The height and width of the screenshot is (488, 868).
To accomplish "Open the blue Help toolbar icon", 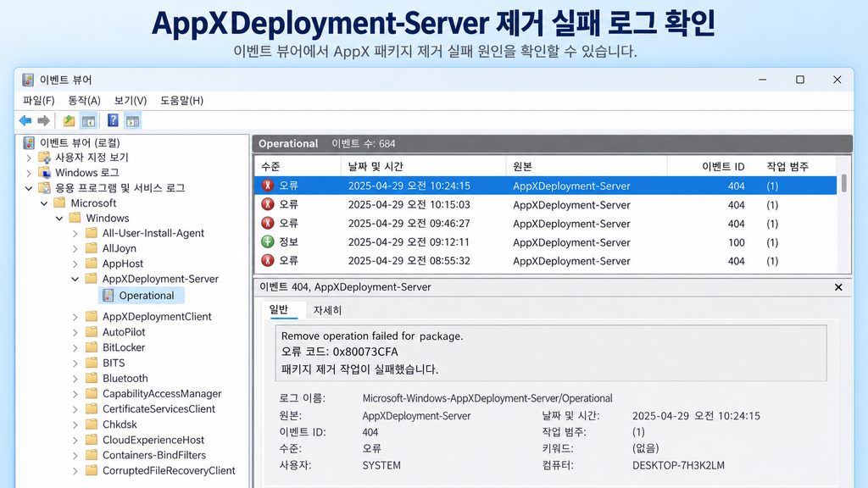I will [x=113, y=120].
